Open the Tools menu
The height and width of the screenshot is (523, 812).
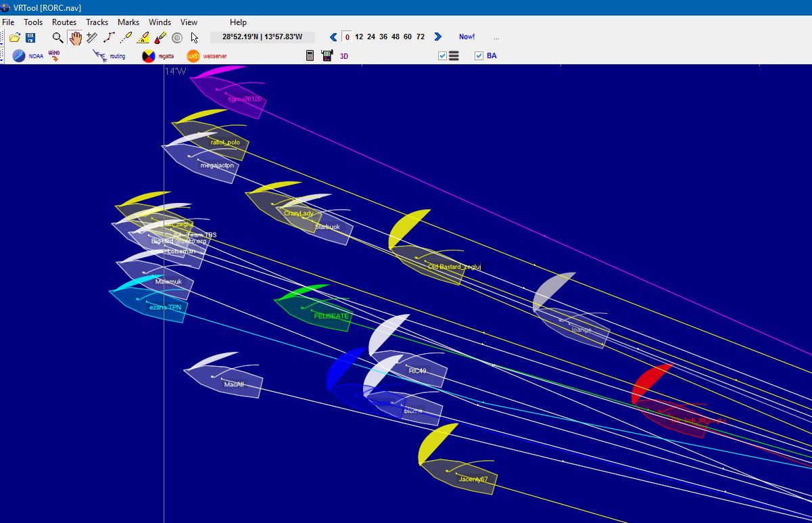[x=33, y=22]
